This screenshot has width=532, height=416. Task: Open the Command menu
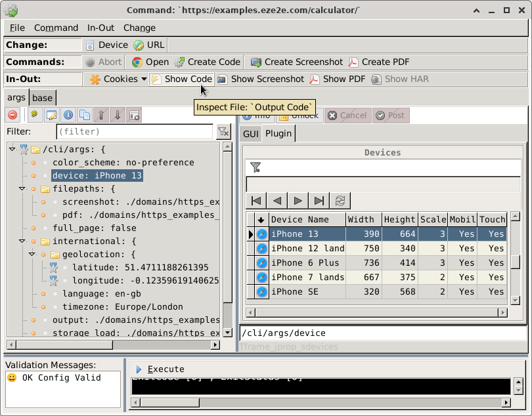[56, 28]
